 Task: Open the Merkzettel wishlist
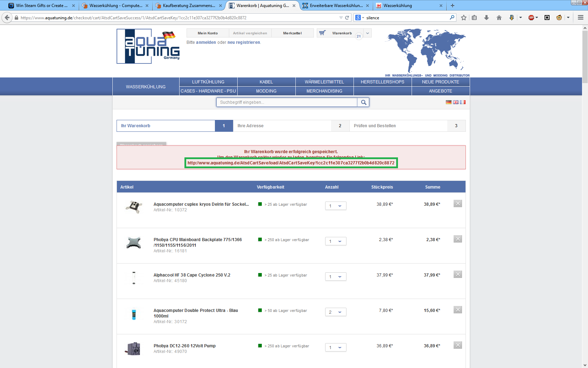pos(292,33)
